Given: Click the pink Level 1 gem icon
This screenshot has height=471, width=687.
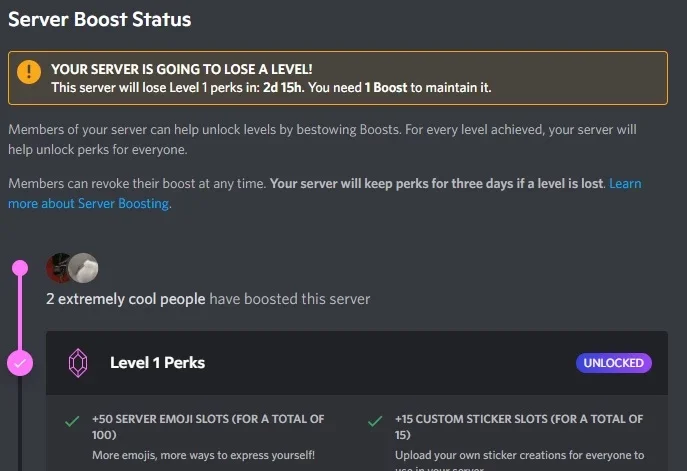Looking at the screenshot, I should coord(78,363).
